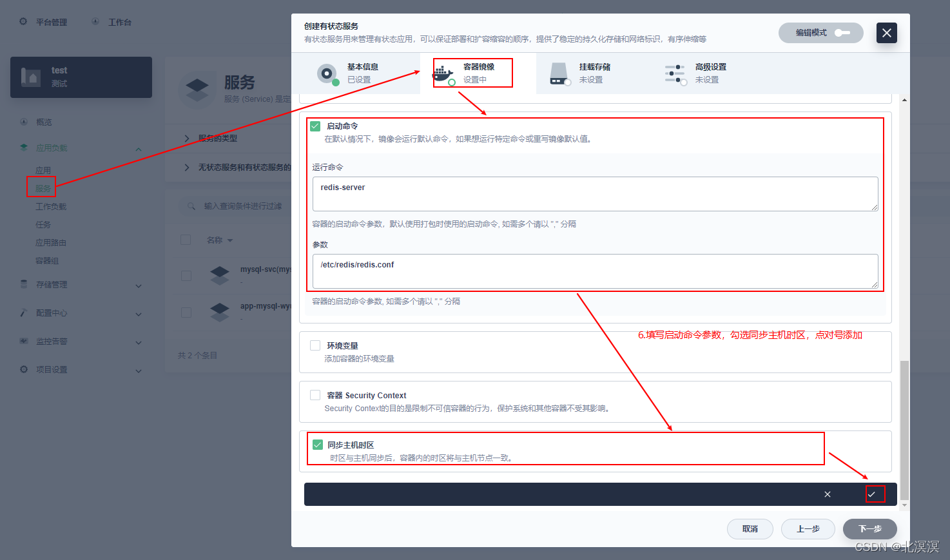950x560 pixels.
Task: Click the 概览 overview sidebar icon
Action: point(24,122)
